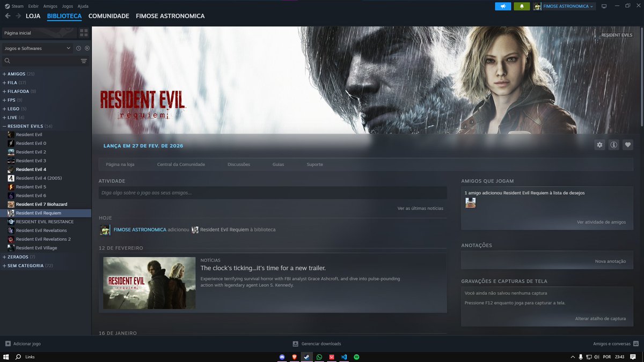644x362 pixels.
Task: Open game settings gear icon
Action: 600,145
